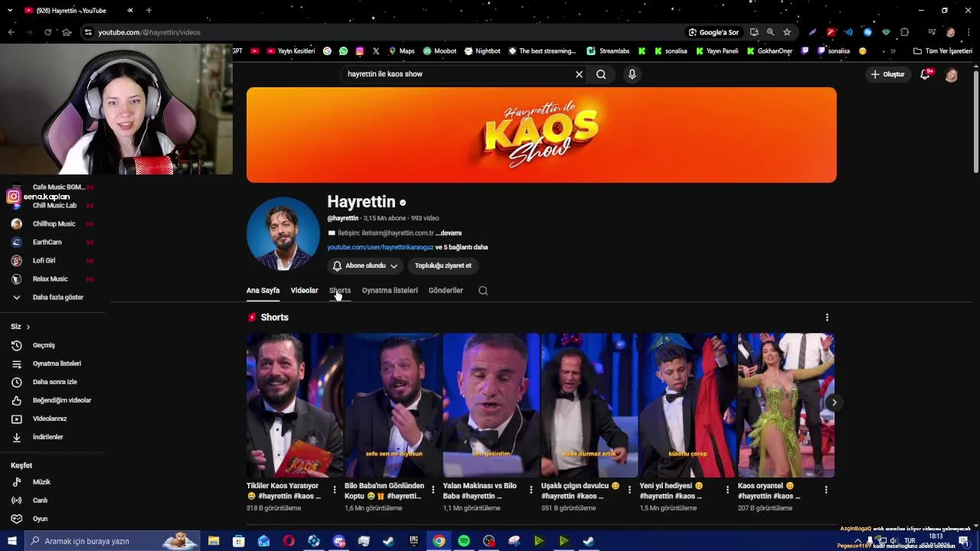This screenshot has height=551, width=980.
Task: Expand subscriptions with Daha fazla göster
Action: tap(52, 297)
